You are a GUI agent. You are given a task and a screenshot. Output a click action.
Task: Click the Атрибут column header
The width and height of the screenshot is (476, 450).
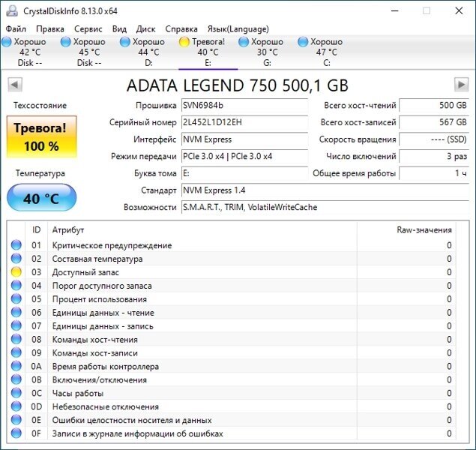[202, 229]
